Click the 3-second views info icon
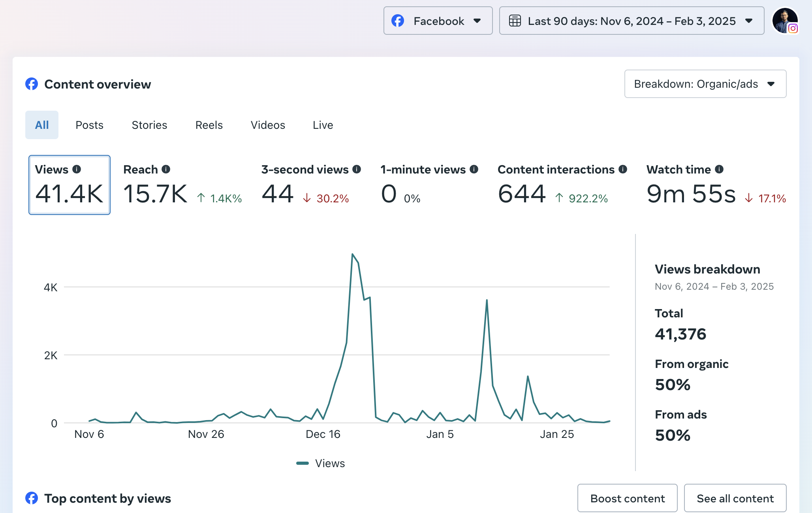The height and width of the screenshot is (513, 812). tap(357, 169)
